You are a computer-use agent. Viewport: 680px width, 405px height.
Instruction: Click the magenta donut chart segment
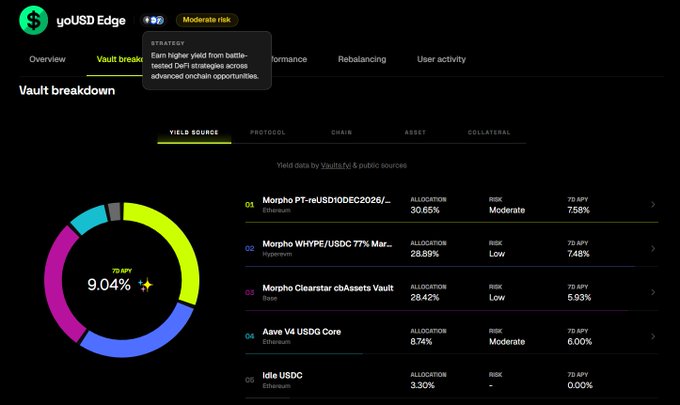tap(55, 284)
